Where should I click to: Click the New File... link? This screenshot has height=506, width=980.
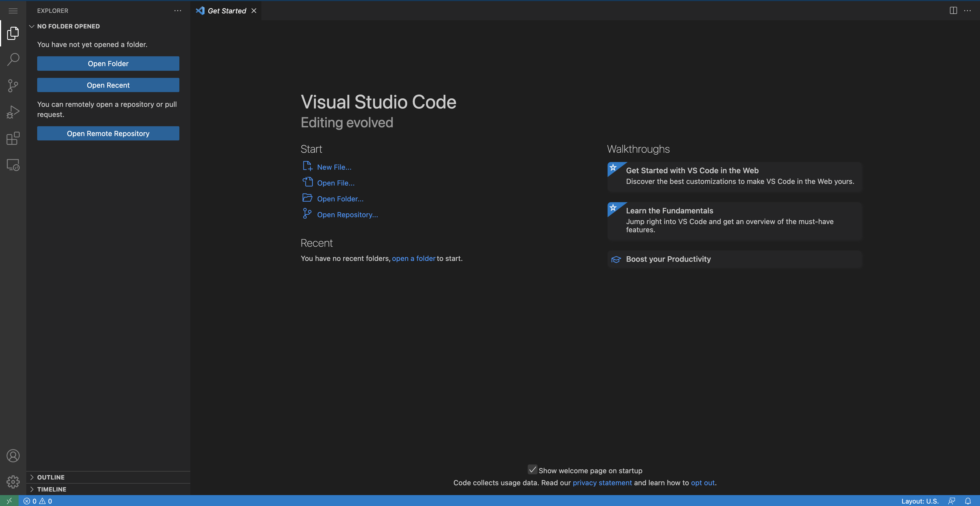334,167
